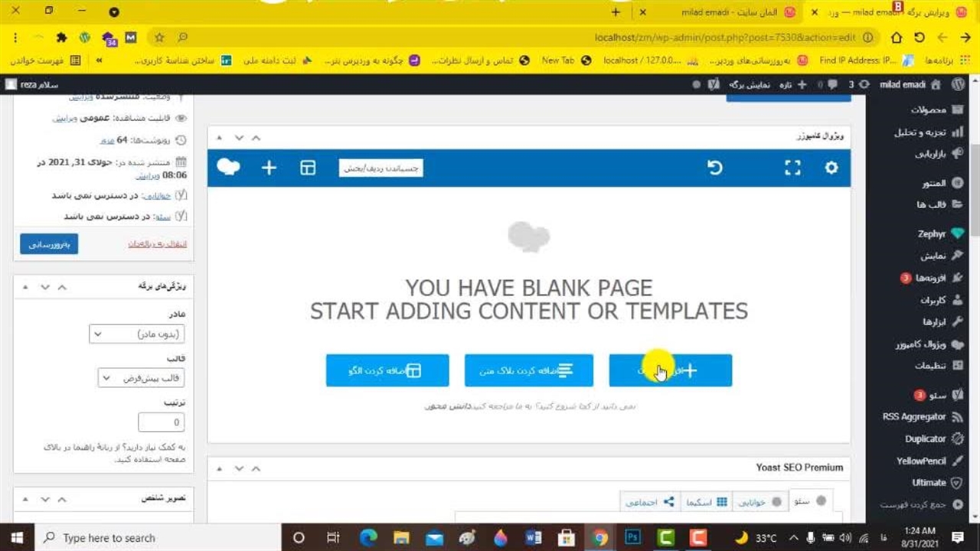Click the page order number field
This screenshot has width=980, height=551.
pos(161,422)
